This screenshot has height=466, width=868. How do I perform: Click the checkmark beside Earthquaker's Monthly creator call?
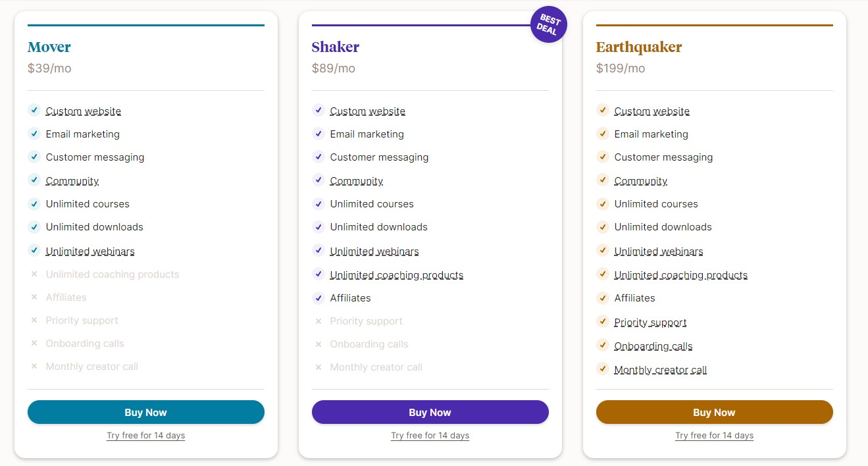(602, 369)
